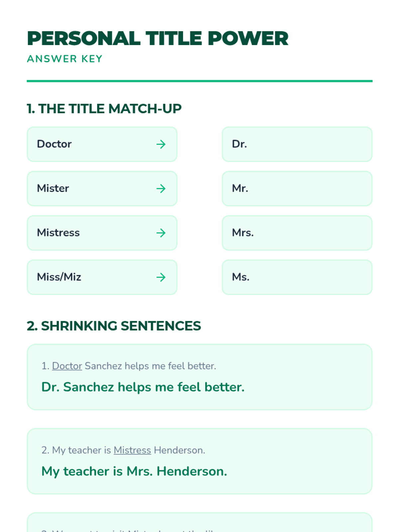Click the Mr. answer box
Screen dimensions: 399x532
(x=297, y=189)
